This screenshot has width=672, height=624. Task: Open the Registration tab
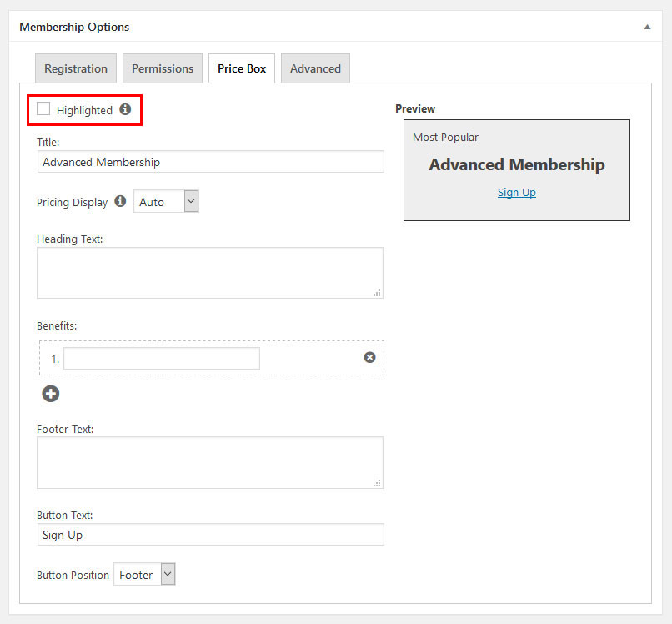tap(76, 68)
